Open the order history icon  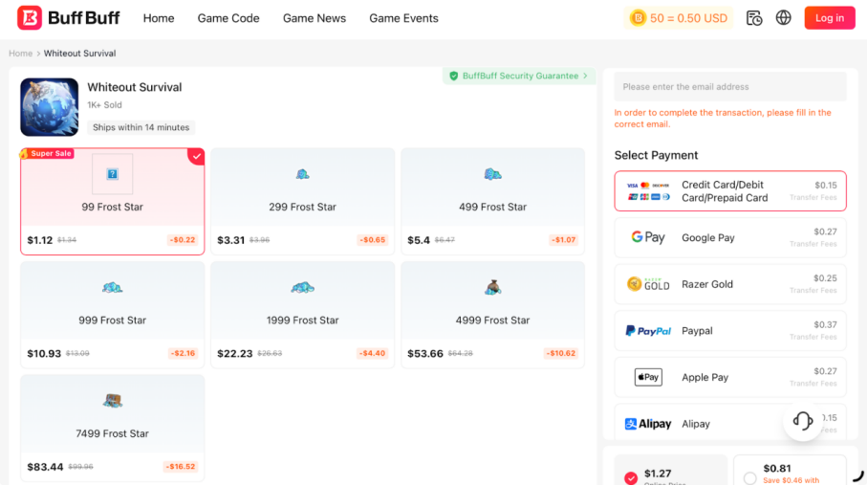(754, 18)
